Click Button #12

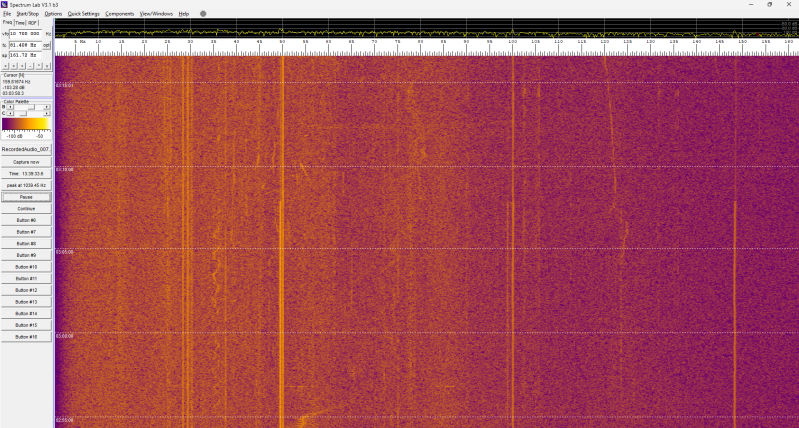26,290
